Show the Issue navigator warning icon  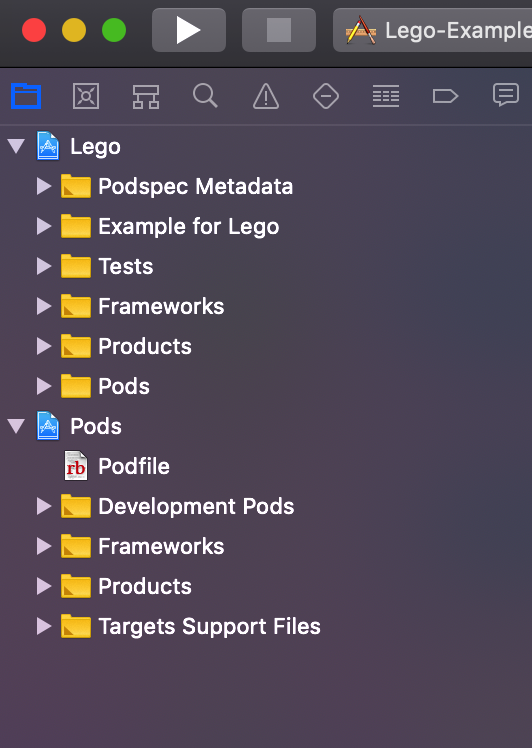[266, 96]
